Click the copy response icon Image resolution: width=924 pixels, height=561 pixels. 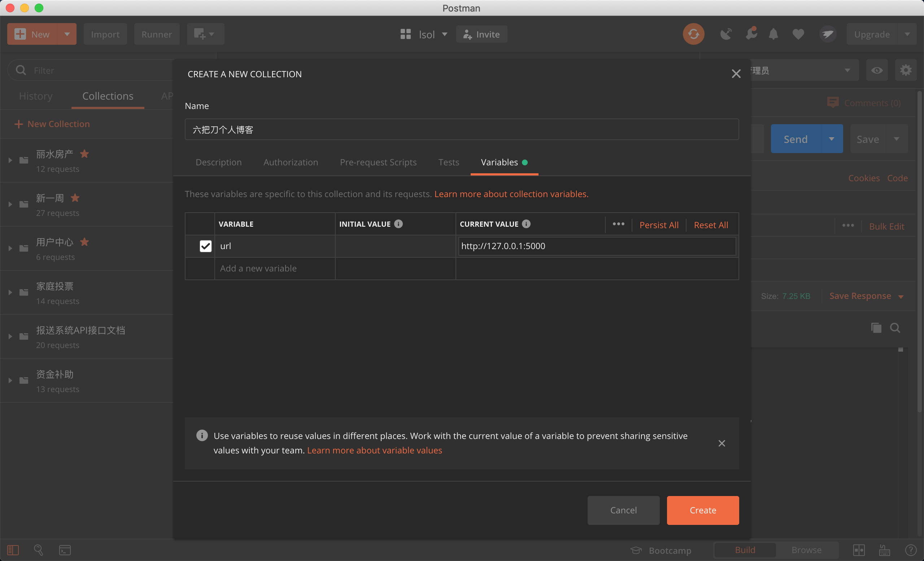coord(876,328)
